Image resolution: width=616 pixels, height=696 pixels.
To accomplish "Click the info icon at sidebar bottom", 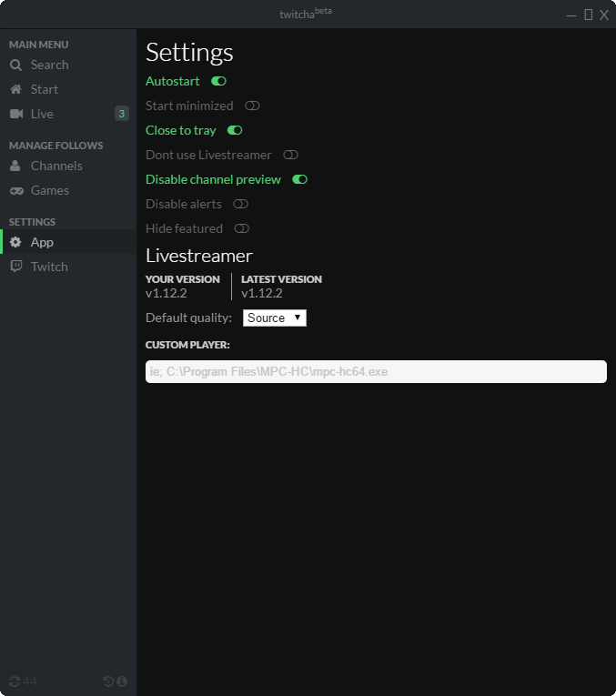I will (122, 681).
